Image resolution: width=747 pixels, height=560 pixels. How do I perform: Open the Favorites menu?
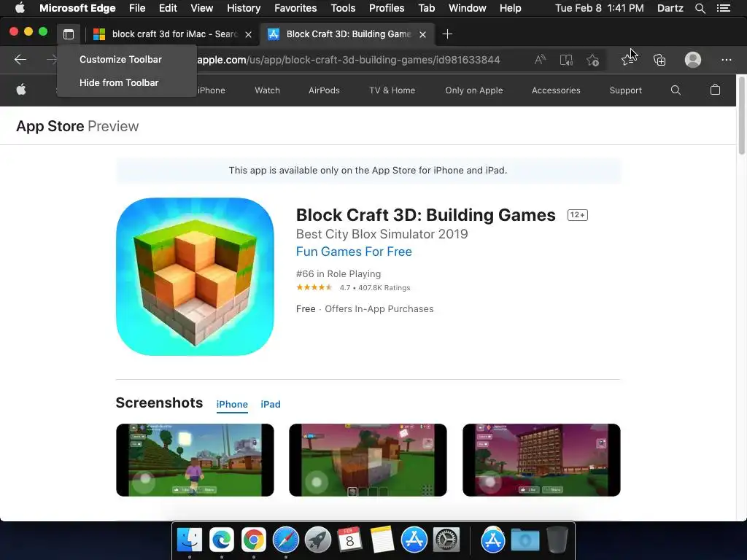tap(295, 8)
